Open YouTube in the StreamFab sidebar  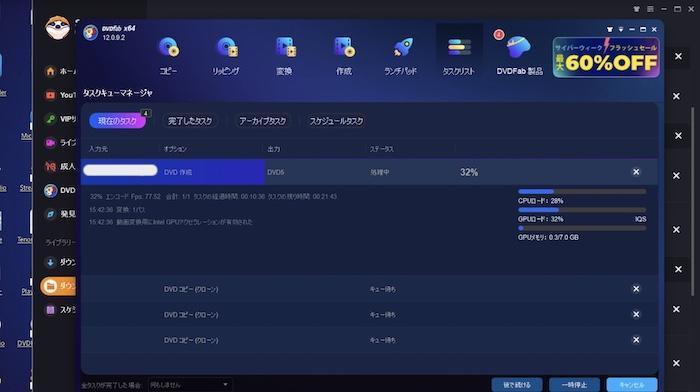(x=60, y=95)
